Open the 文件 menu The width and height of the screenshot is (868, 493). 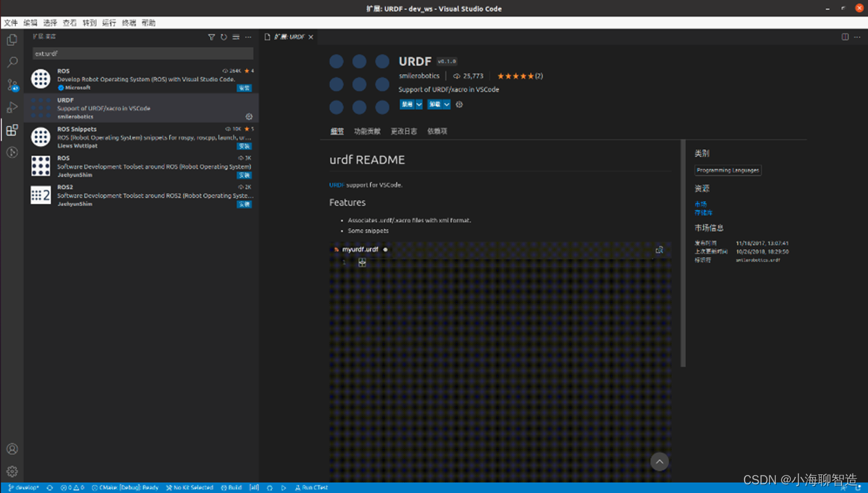tap(11, 23)
